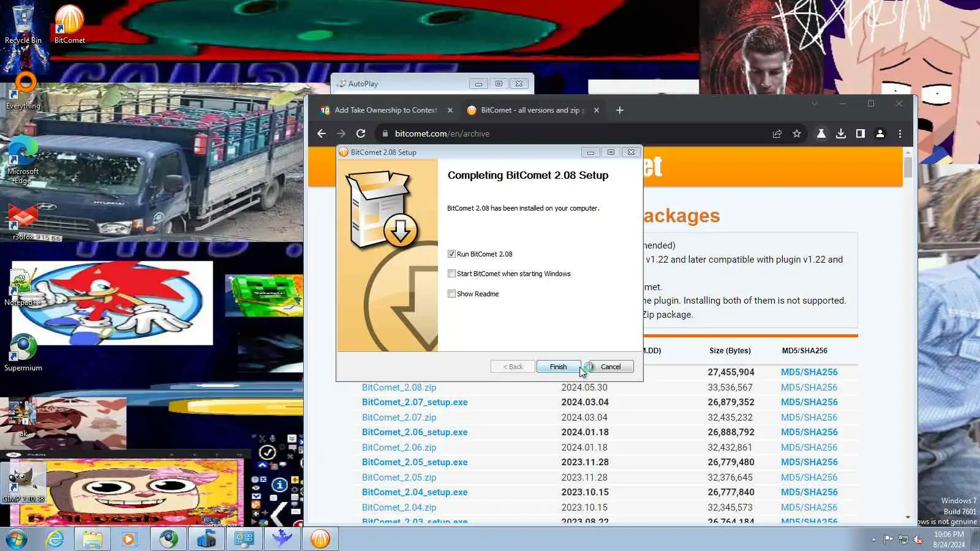The width and height of the screenshot is (980, 551).
Task: Click the web page vertical scrollbar thumb
Action: point(908,167)
